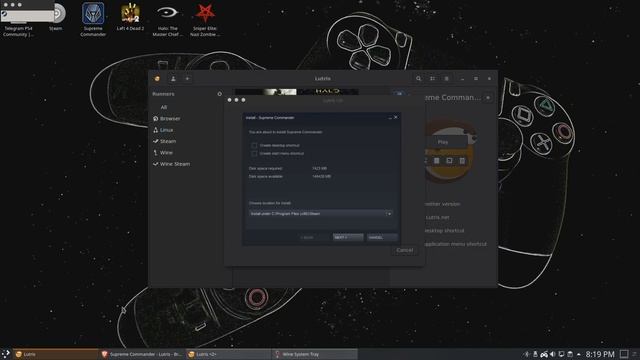The height and width of the screenshot is (360, 640).
Task: Click the NEXT button in Steam install dialog
Action: point(348,237)
